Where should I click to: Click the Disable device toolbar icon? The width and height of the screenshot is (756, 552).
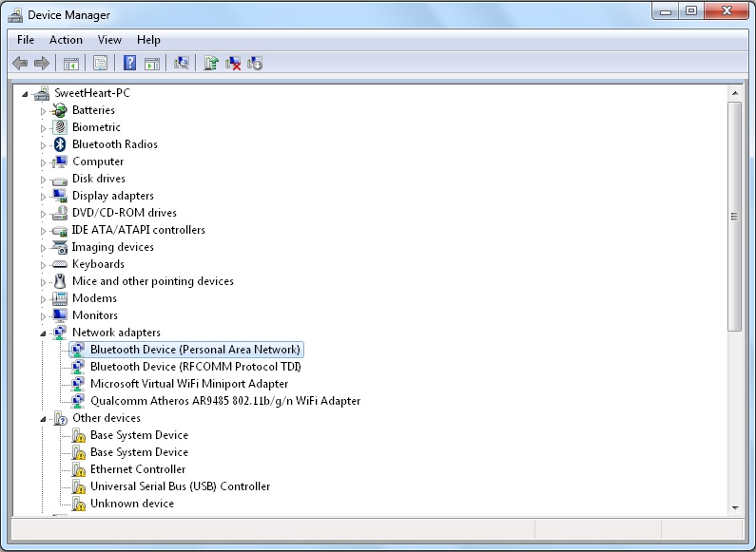(255, 63)
